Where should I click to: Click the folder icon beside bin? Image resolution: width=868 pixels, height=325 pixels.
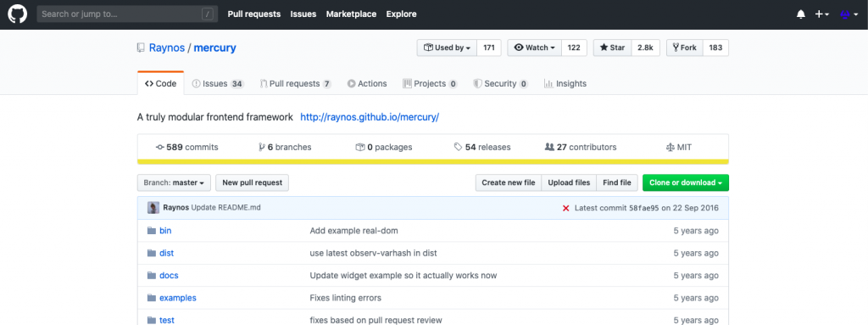(152, 231)
